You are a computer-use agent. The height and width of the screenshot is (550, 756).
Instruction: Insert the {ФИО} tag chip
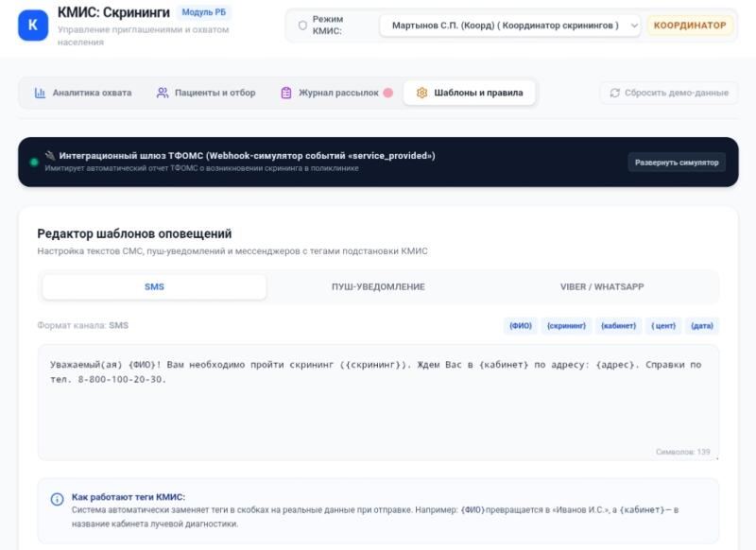coord(521,326)
